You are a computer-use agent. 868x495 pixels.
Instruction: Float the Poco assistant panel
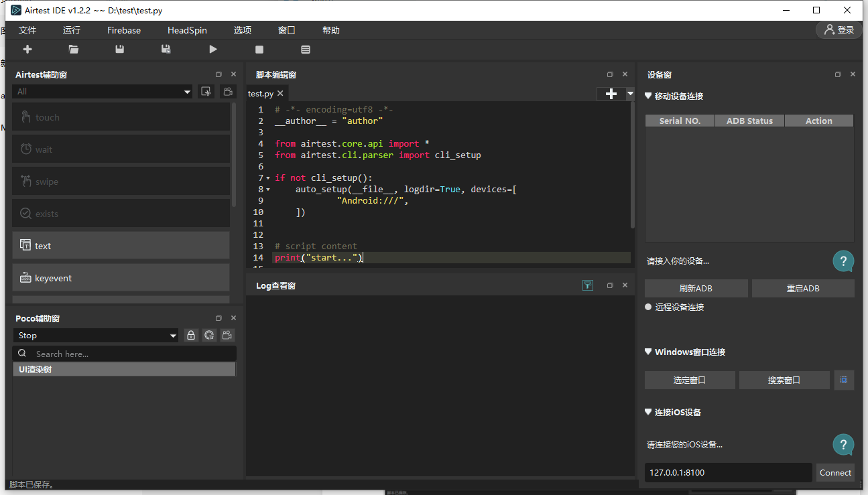(219, 318)
